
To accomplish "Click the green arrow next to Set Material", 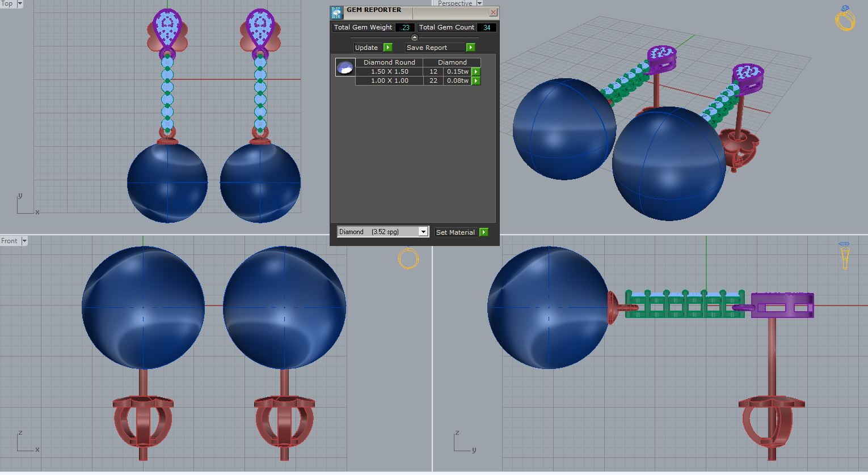I will click(484, 232).
